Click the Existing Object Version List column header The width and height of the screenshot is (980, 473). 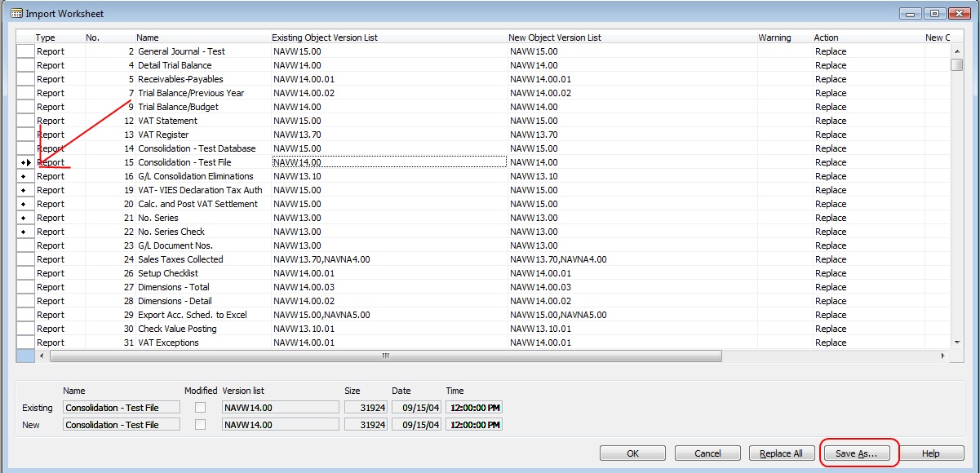click(x=388, y=38)
